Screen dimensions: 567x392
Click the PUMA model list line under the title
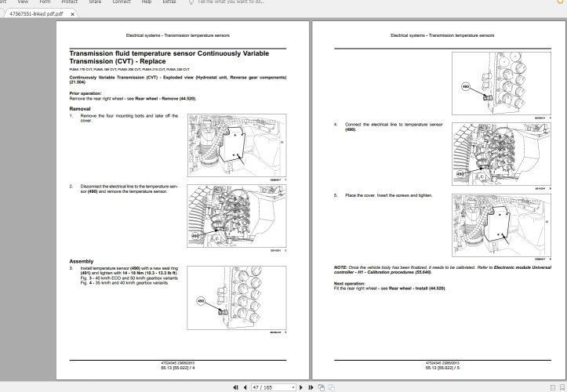coord(129,70)
